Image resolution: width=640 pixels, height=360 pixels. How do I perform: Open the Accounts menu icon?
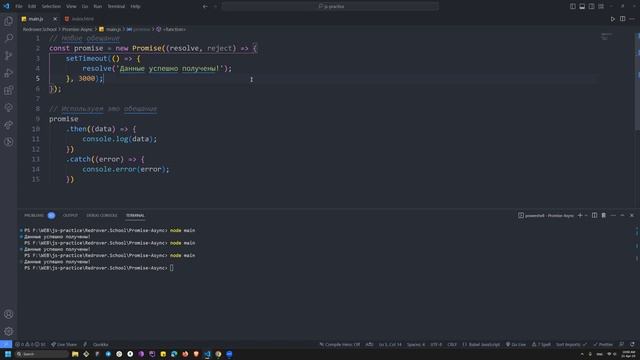(9, 314)
